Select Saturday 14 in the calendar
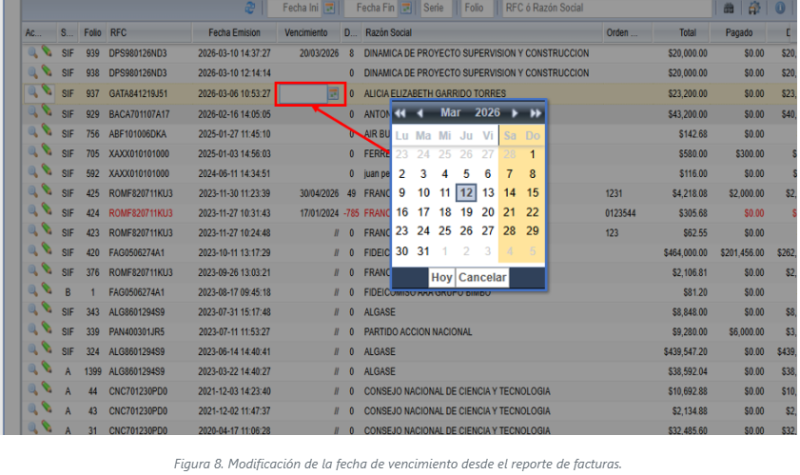 coord(509,193)
